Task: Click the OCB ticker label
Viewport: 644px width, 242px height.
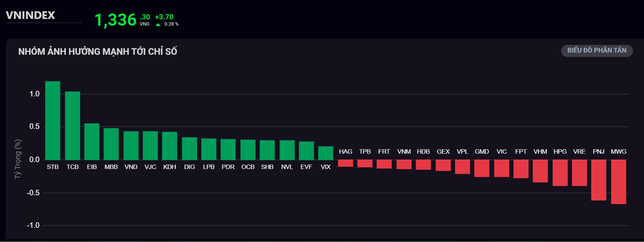Action: 248,167
